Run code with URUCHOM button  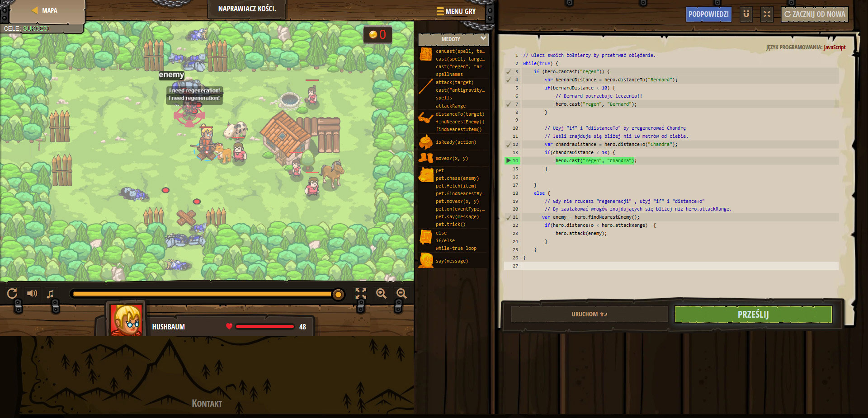tap(589, 314)
